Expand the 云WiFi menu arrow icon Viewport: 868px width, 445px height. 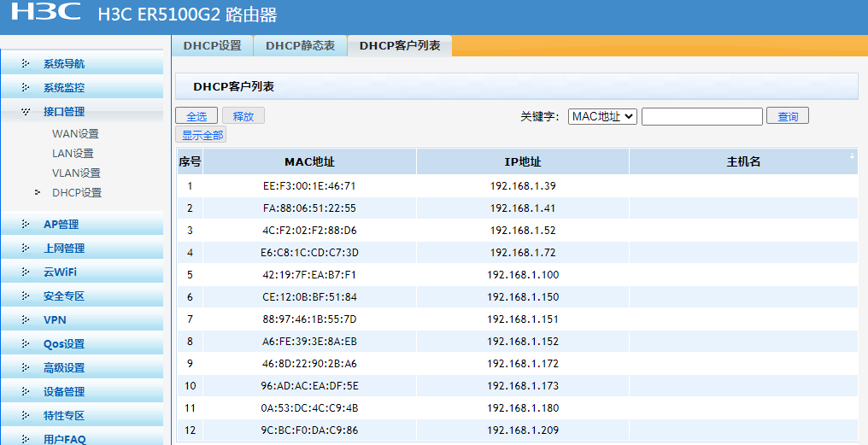26,272
